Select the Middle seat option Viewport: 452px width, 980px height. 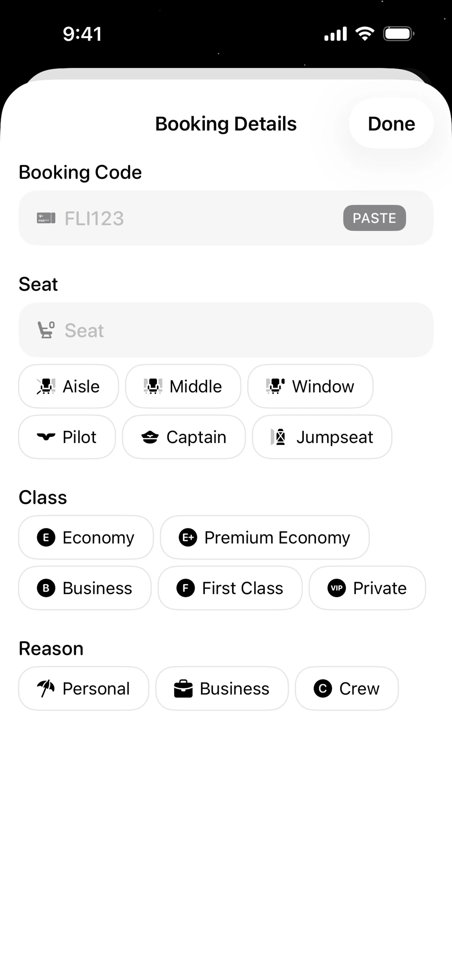click(183, 386)
